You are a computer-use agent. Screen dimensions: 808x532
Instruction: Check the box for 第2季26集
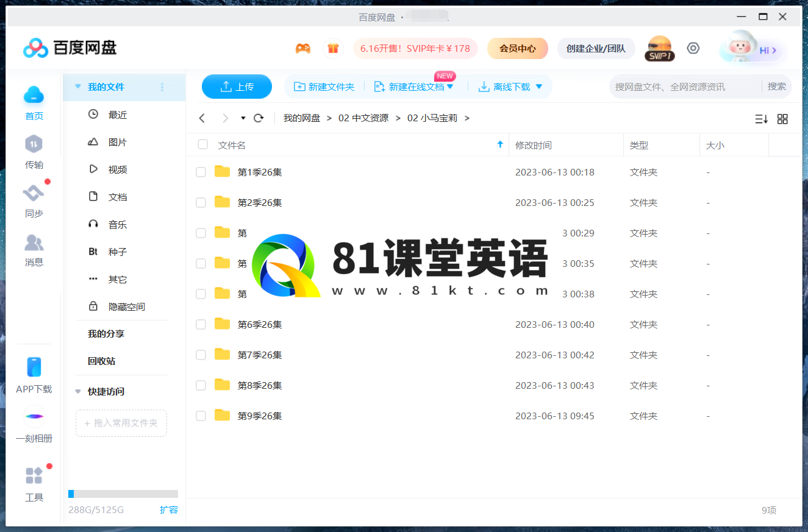[x=201, y=203]
